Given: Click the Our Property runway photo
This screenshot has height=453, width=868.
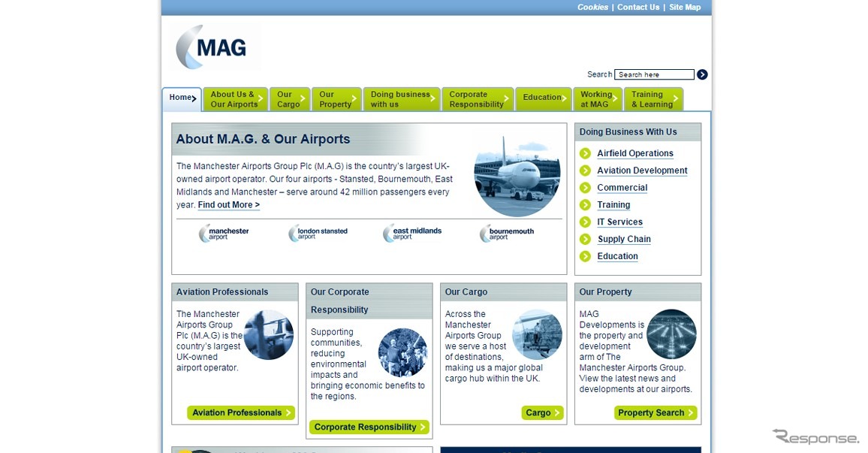Looking at the screenshot, I should pos(671,334).
